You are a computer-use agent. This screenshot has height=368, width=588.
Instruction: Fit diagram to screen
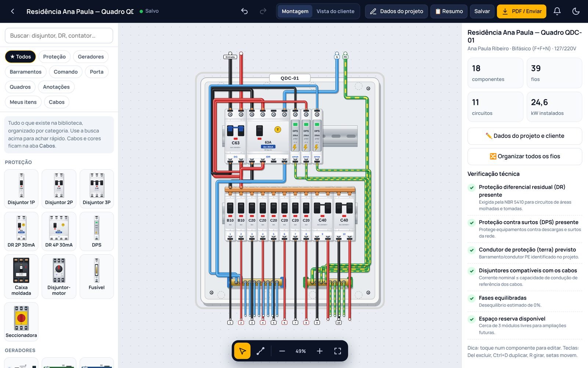click(x=338, y=351)
